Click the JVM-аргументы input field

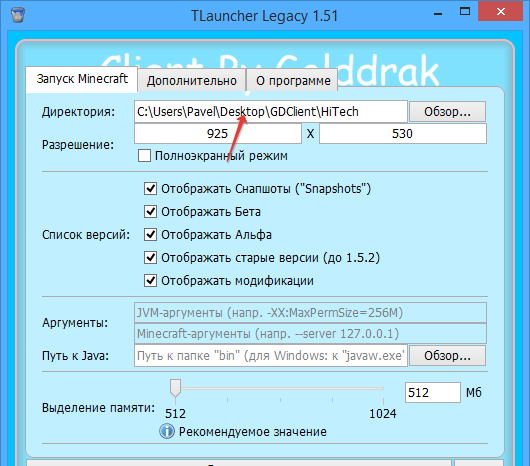[310, 313]
